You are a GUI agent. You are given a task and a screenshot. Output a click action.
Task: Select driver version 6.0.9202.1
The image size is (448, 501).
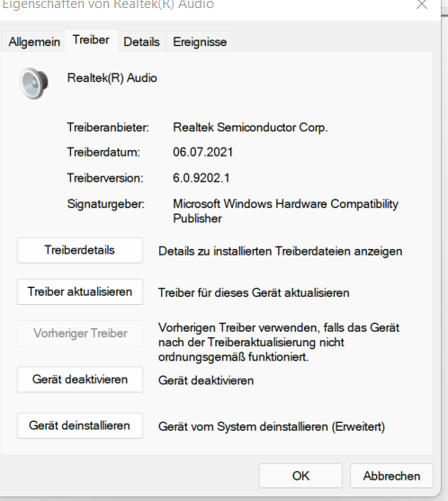[x=202, y=178]
